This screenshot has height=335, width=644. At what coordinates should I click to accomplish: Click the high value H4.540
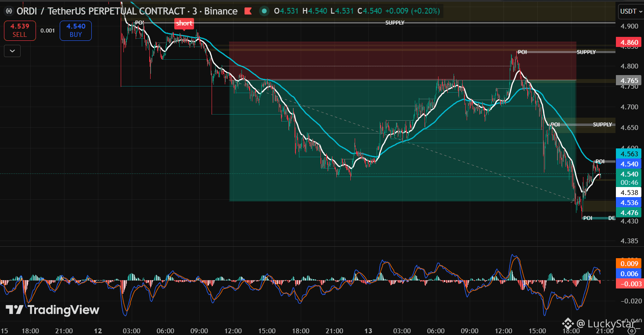[x=315, y=11]
